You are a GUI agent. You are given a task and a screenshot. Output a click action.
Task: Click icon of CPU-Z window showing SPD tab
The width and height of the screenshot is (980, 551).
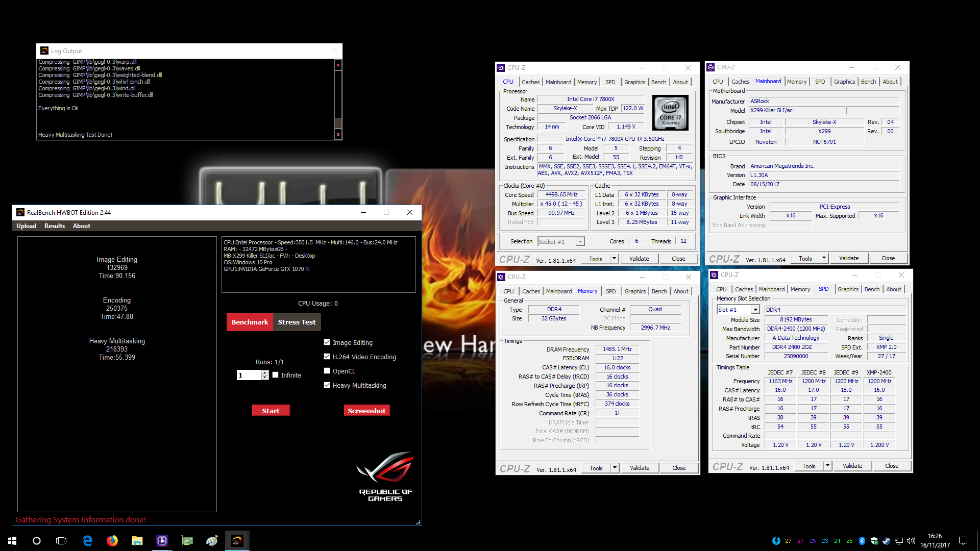[x=715, y=274]
